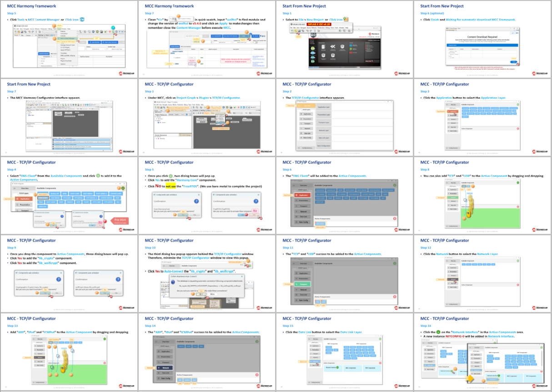Click blue help icon in Step 5 FreeRTOS dialog
The image size is (552, 392).
[256, 201]
